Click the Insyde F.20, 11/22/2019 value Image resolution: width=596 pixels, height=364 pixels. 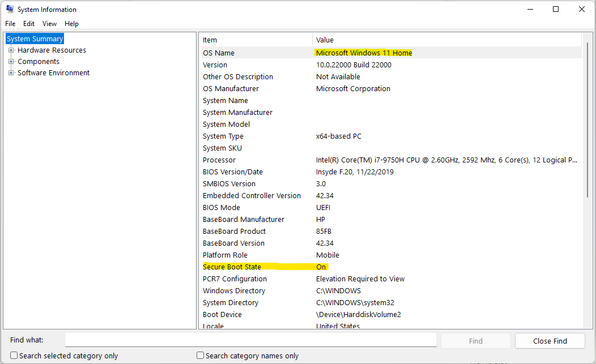(x=355, y=172)
